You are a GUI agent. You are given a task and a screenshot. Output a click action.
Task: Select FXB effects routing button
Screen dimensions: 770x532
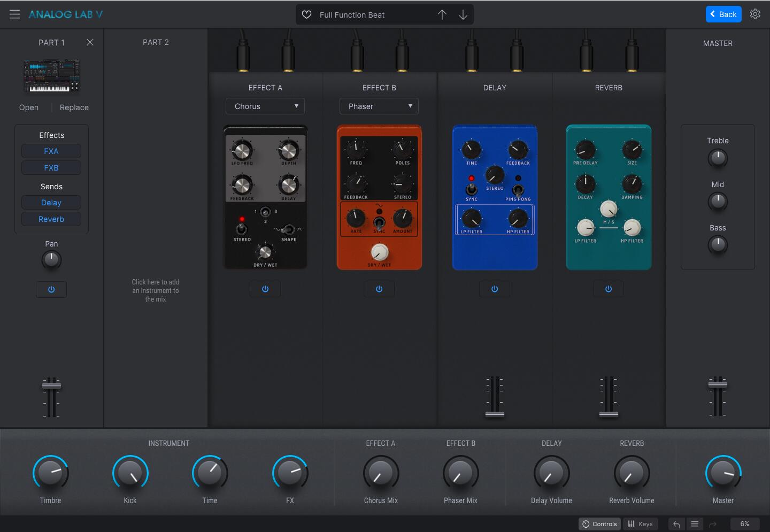click(51, 168)
